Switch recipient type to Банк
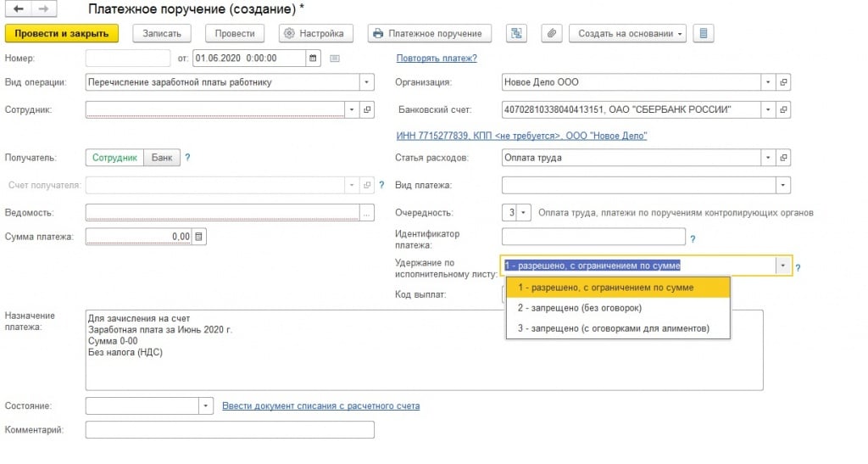868x464 pixels. click(161, 158)
